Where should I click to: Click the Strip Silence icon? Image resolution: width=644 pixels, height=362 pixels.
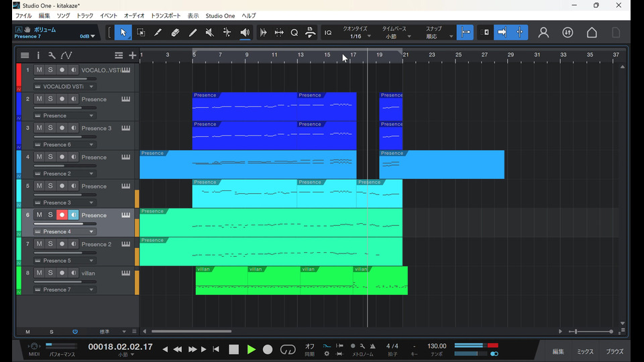click(x=263, y=32)
